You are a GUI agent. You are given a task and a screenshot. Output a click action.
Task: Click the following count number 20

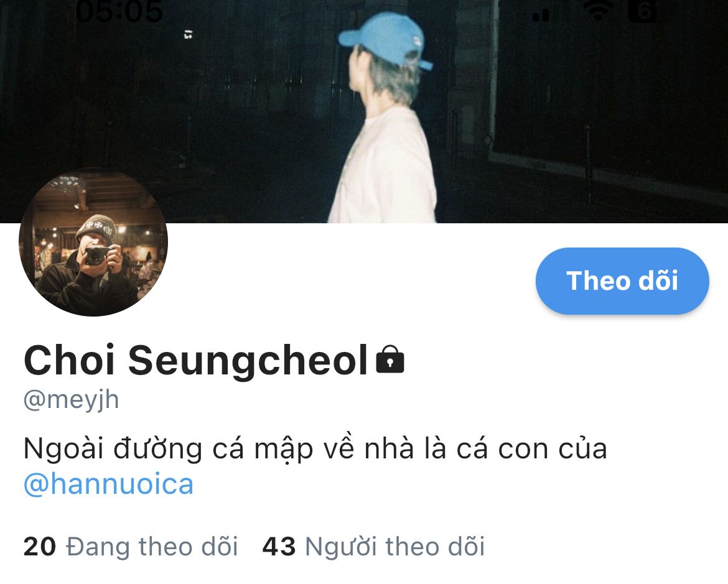point(39,547)
